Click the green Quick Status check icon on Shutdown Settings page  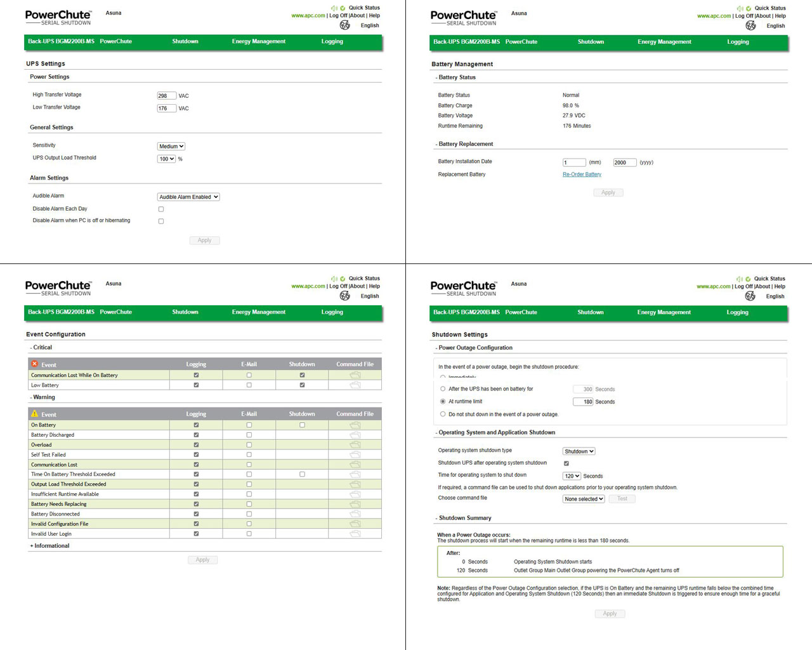click(x=748, y=279)
